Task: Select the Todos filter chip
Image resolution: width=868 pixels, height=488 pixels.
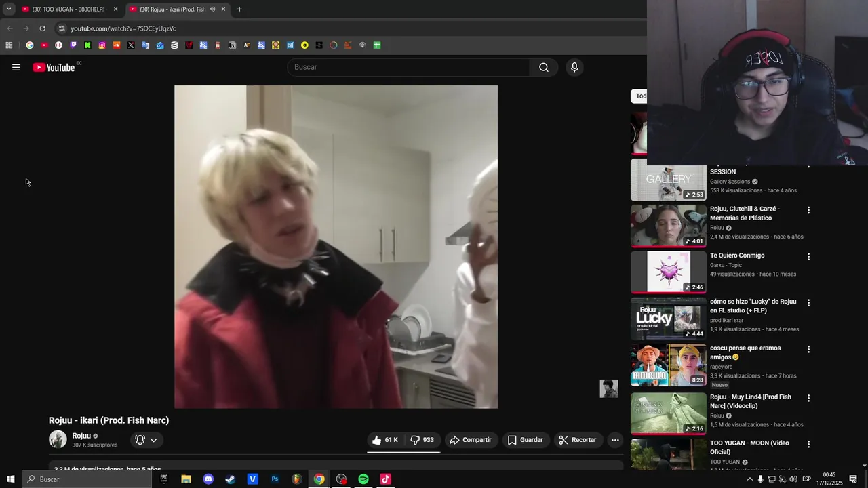Action: pos(639,96)
